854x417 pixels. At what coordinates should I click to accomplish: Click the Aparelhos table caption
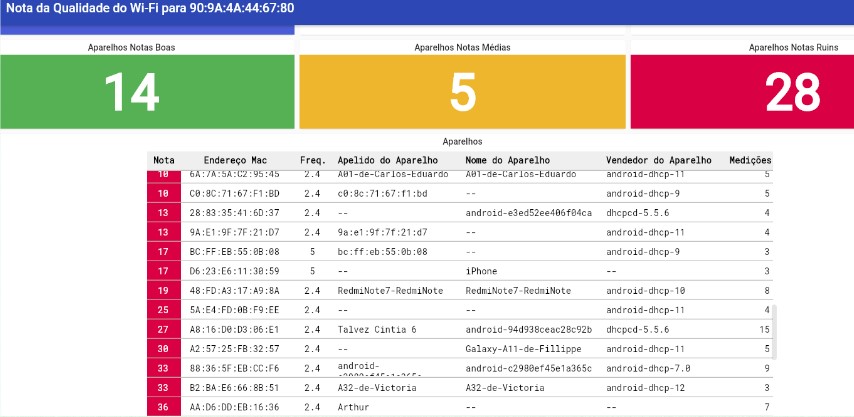pyautogui.click(x=462, y=142)
